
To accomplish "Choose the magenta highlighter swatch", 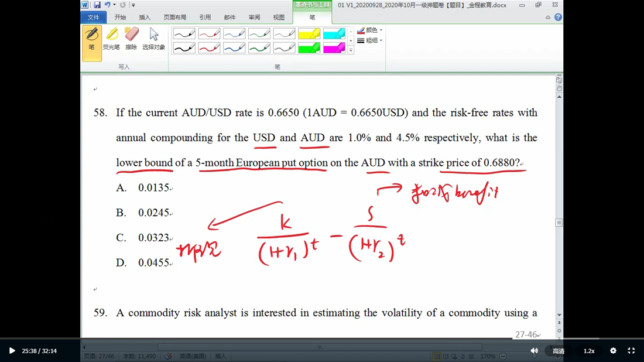I will click(x=334, y=48).
